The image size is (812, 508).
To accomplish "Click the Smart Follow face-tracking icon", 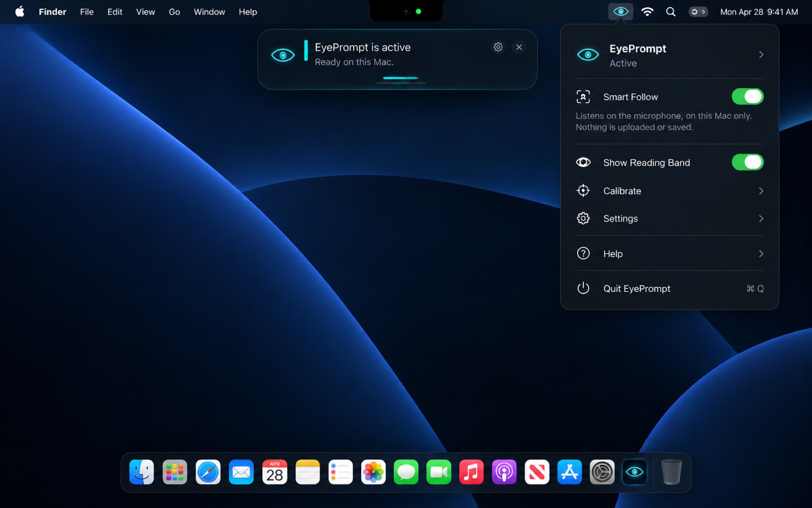I will [x=583, y=97].
